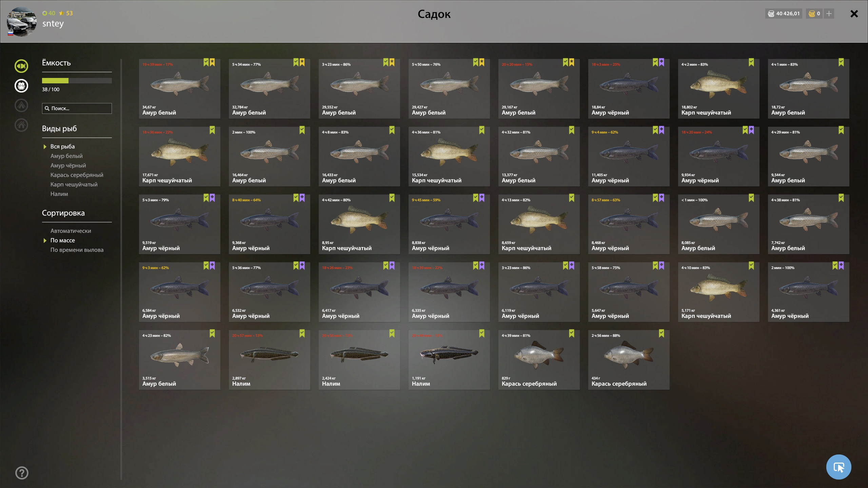Viewport: 868px width, 488px height.
Task: Filter fish by Амур чёрный
Action: tap(68, 165)
